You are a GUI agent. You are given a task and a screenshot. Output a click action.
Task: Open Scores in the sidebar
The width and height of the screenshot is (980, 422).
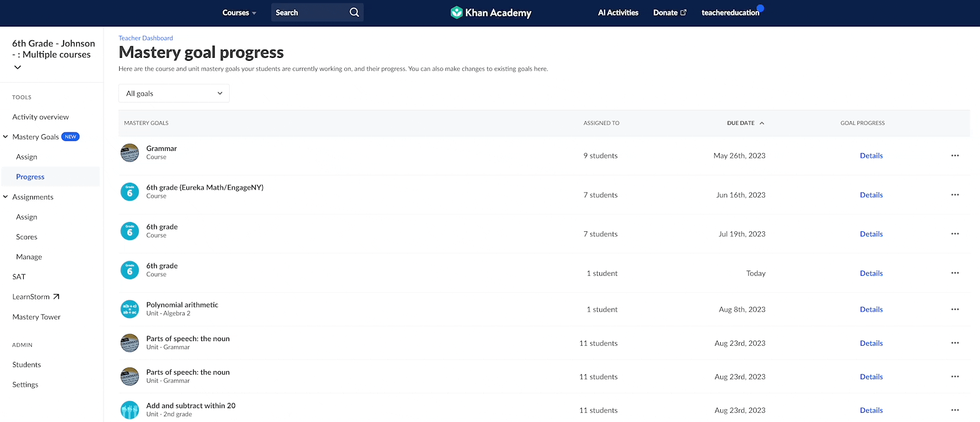[x=27, y=237]
